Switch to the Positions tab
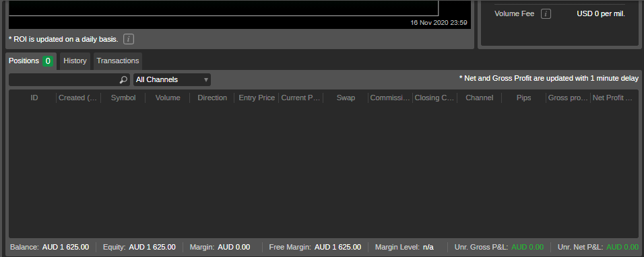 (31, 61)
